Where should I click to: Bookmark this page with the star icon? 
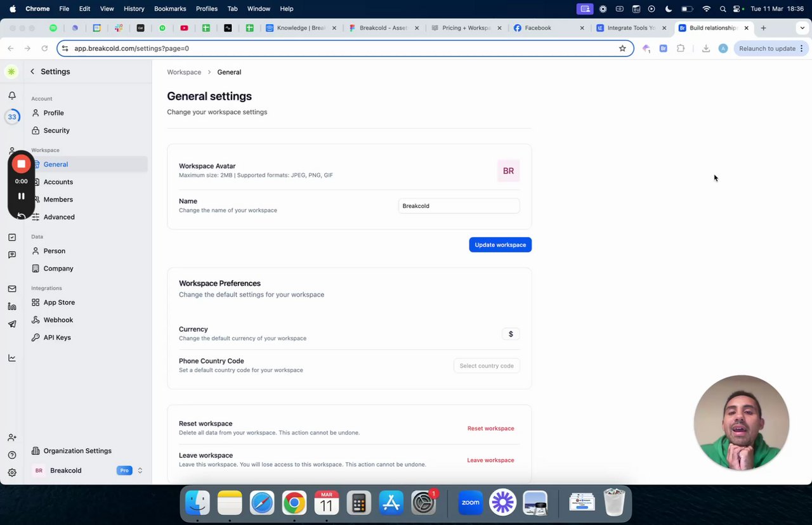coord(622,48)
